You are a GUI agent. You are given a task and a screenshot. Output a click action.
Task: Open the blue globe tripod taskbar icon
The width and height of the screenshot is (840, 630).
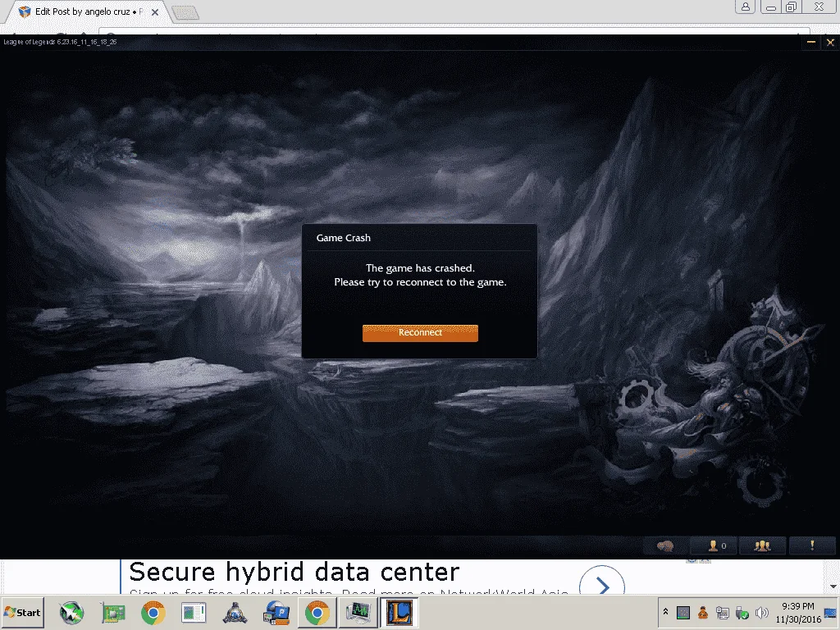pos(235,613)
